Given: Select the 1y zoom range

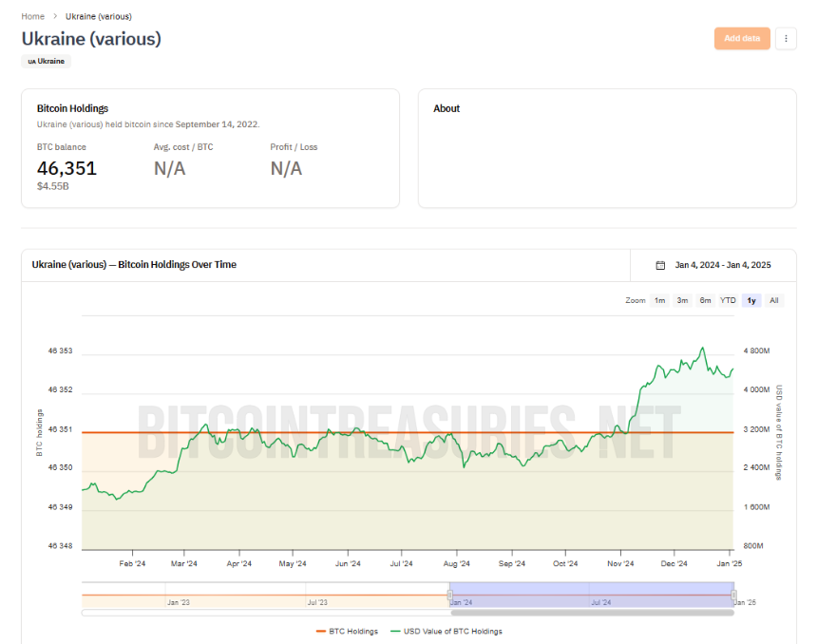Looking at the screenshot, I should coord(751,301).
